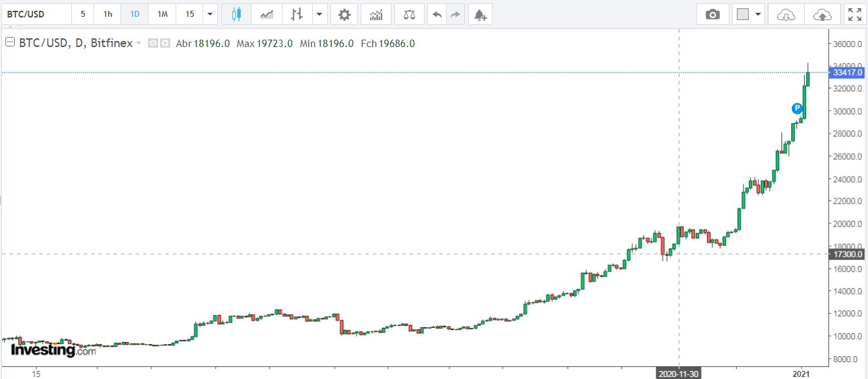
Task: Switch to the area chart style
Action: (x=266, y=14)
